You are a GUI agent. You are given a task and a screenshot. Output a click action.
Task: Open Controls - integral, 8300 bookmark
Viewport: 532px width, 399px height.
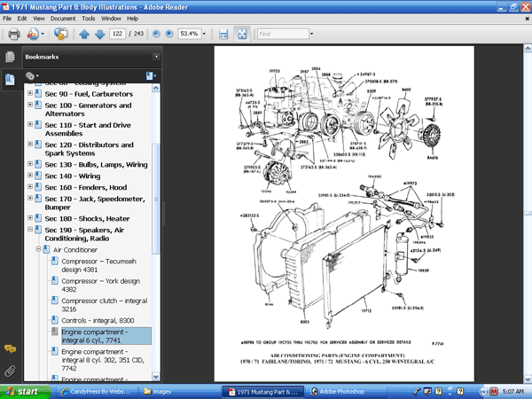pos(98,321)
